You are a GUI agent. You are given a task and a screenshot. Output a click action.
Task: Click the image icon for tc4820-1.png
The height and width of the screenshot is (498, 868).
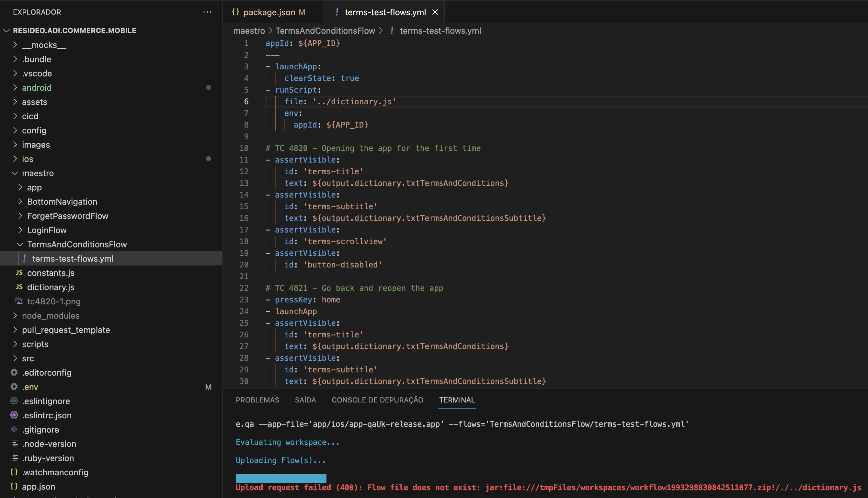(19, 301)
